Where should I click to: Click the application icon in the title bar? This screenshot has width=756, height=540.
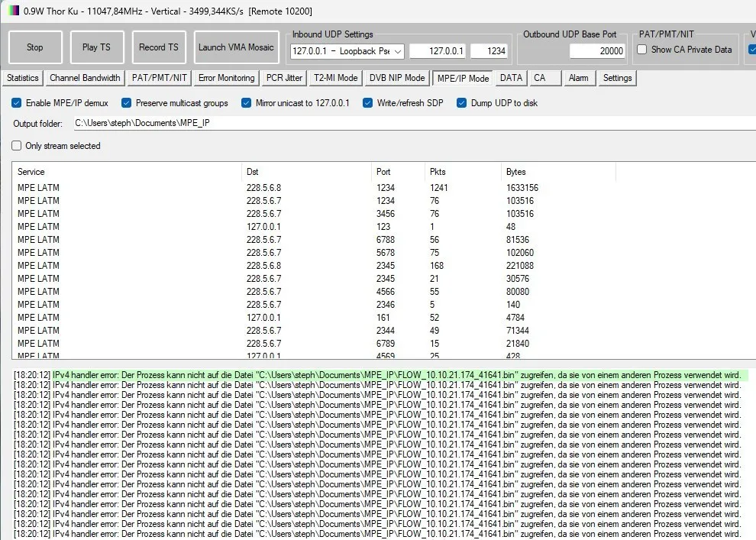(14, 11)
